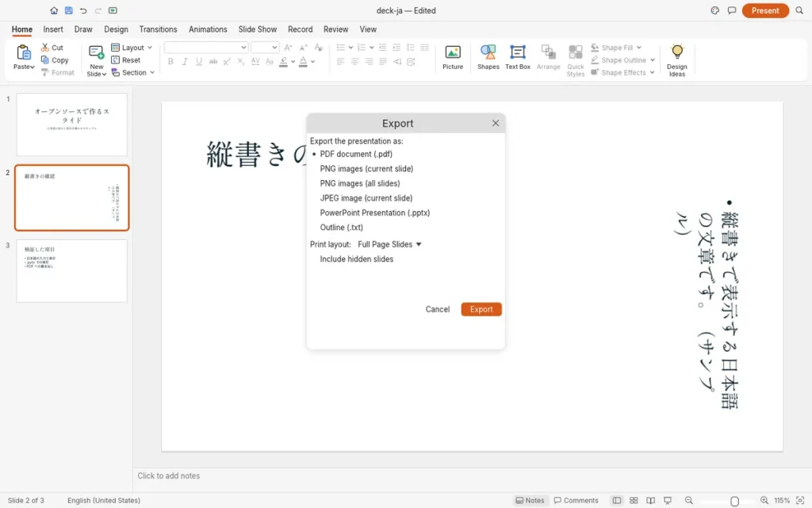Open the font size combo box

click(x=265, y=47)
